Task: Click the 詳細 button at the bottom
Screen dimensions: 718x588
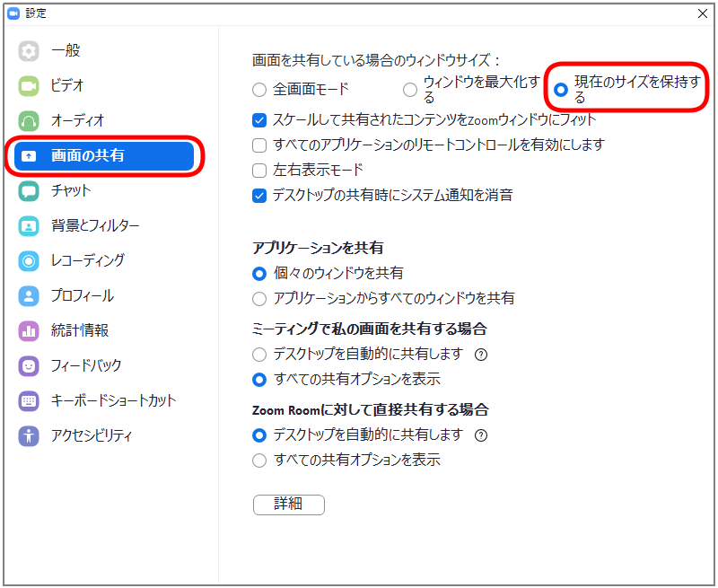Action: pyautogui.click(x=288, y=505)
